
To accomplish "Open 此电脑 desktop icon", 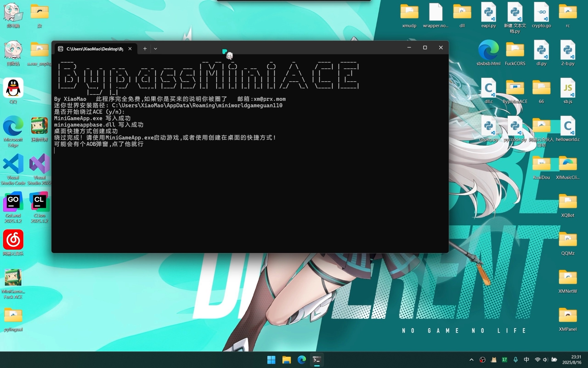I will click(x=13, y=15).
